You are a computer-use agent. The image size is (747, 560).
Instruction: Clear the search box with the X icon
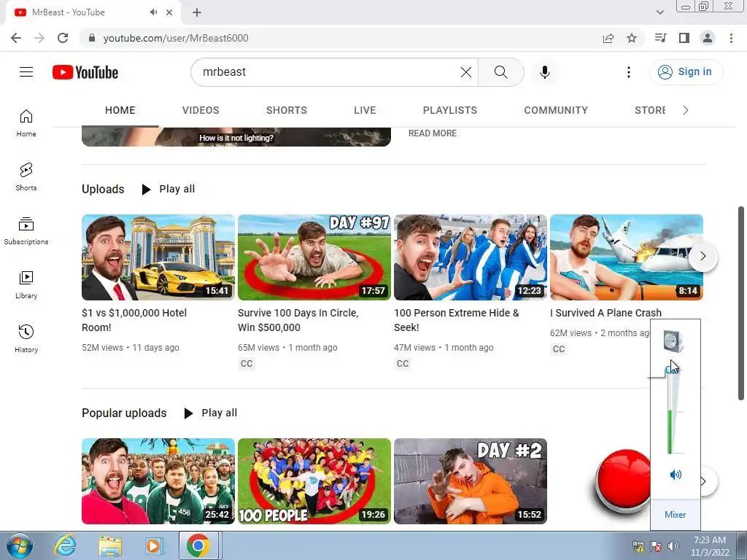pos(466,72)
